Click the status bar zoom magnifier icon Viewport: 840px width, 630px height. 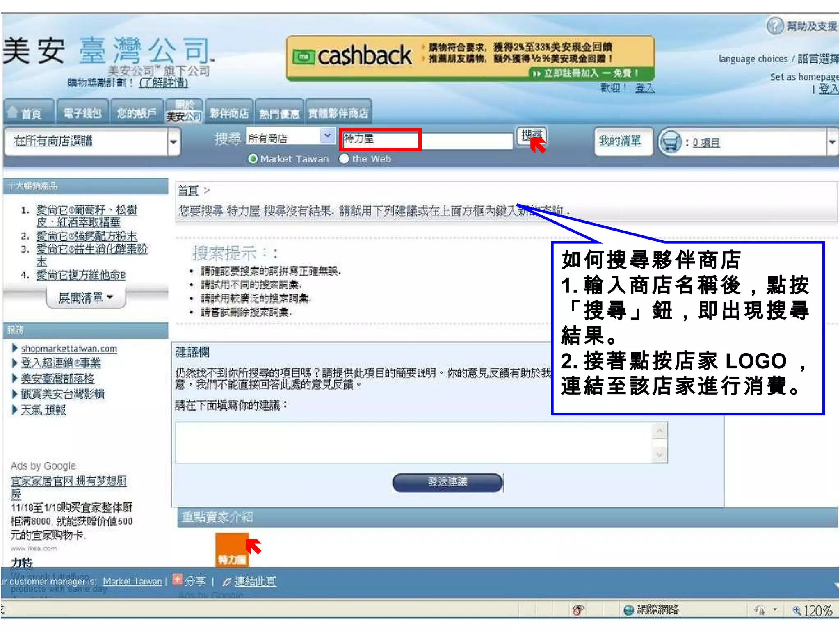click(796, 610)
